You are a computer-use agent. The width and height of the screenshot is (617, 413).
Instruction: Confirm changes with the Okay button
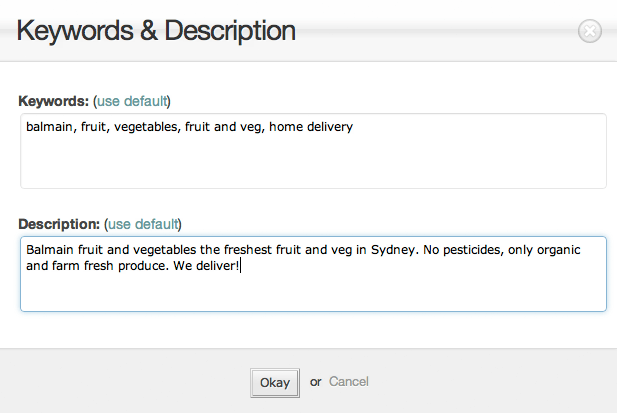(x=275, y=383)
